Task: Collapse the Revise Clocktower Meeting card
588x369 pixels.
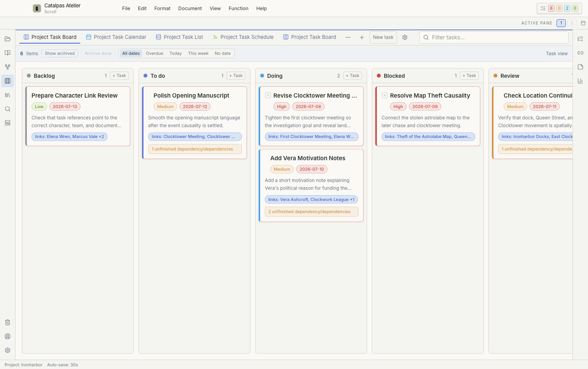Action: pos(268,95)
